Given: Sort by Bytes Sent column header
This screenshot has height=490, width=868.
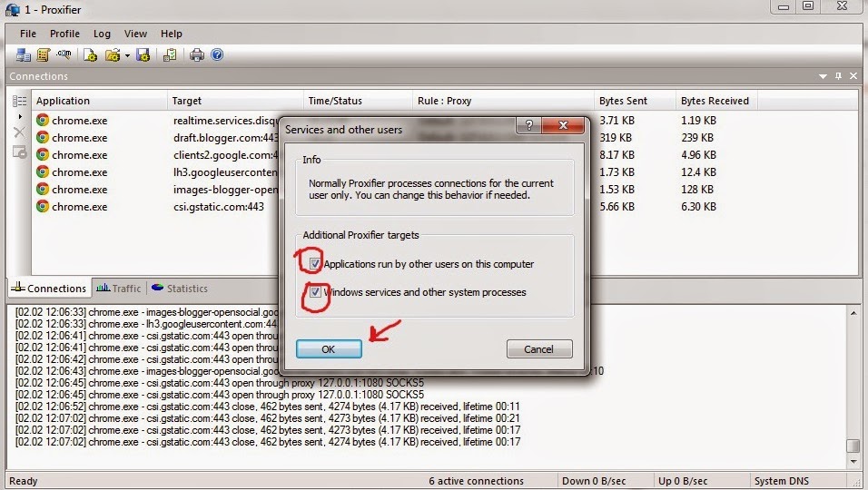Looking at the screenshot, I should click(635, 101).
